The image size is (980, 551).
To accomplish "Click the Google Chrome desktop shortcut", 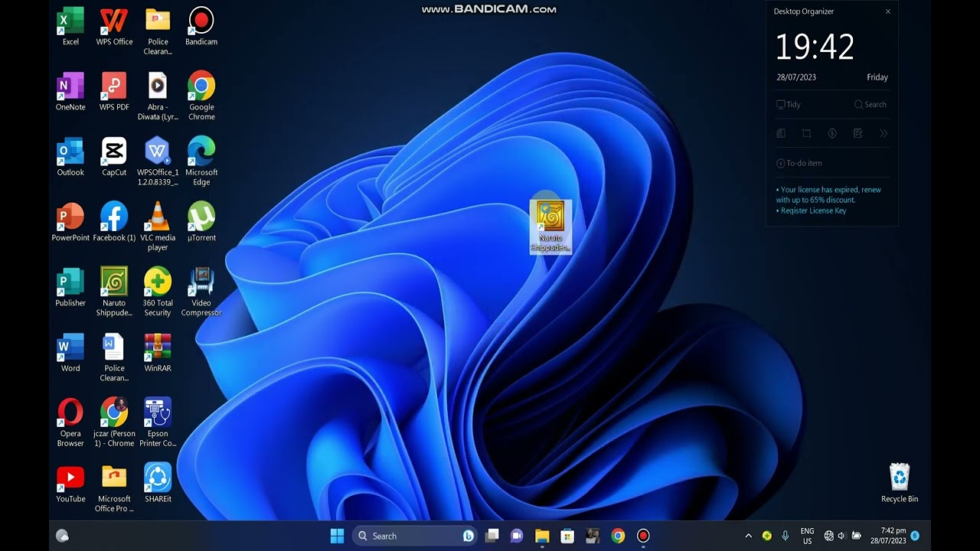I will [x=201, y=96].
